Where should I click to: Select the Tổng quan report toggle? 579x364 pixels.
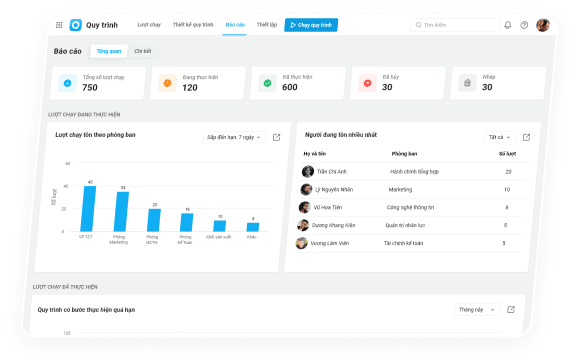[109, 51]
